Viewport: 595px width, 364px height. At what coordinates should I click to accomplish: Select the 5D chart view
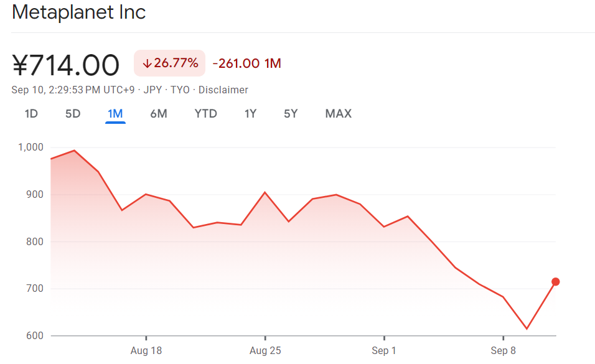[72, 114]
